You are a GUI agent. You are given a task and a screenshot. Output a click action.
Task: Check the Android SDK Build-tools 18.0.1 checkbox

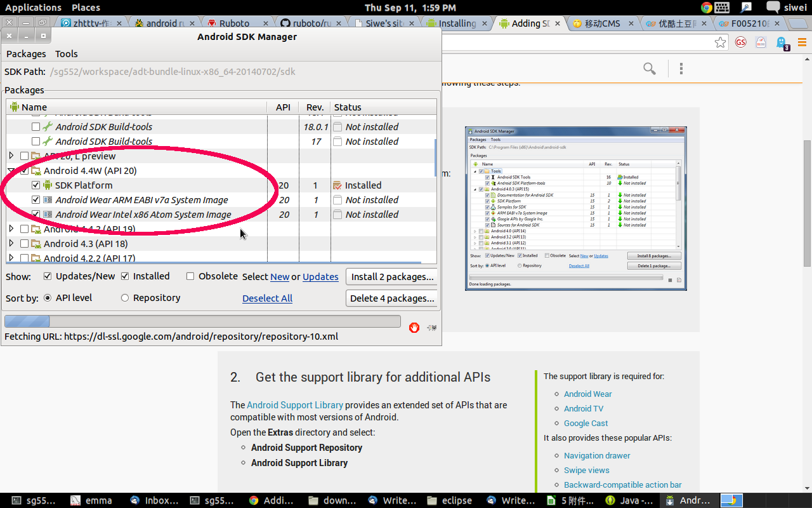tap(36, 127)
